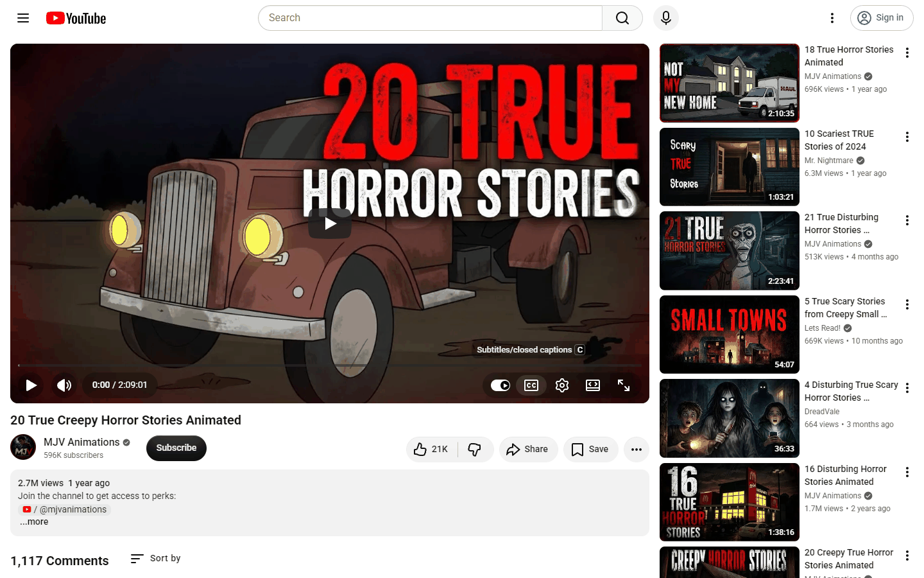Visit Mr. Nightmare channel

(x=829, y=161)
